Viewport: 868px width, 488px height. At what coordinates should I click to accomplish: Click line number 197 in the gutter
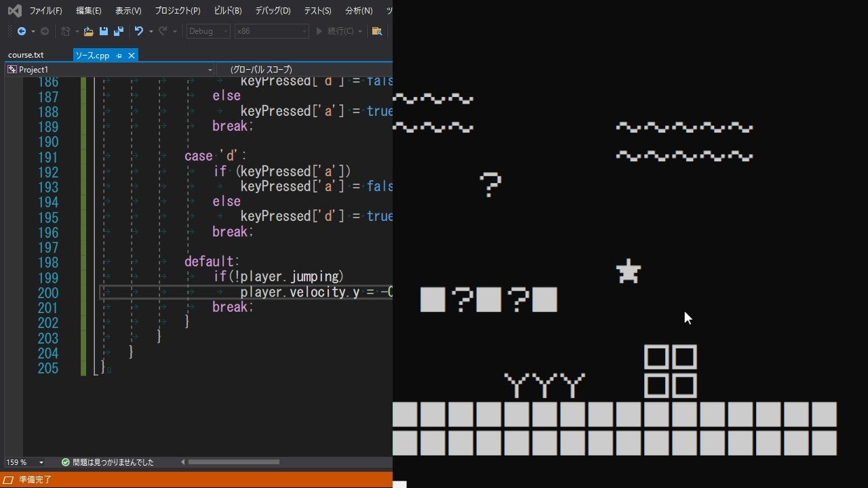[x=48, y=247]
